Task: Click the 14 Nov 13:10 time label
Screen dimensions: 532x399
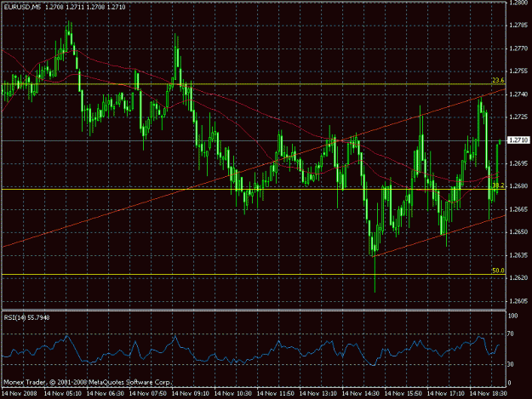Action: [x=317, y=394]
